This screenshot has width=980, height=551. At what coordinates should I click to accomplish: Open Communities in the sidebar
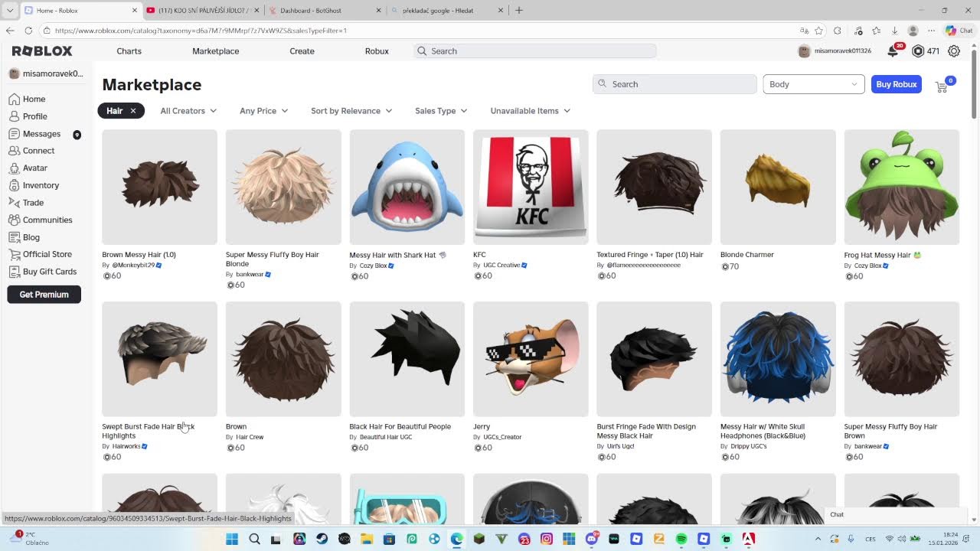(x=41, y=220)
